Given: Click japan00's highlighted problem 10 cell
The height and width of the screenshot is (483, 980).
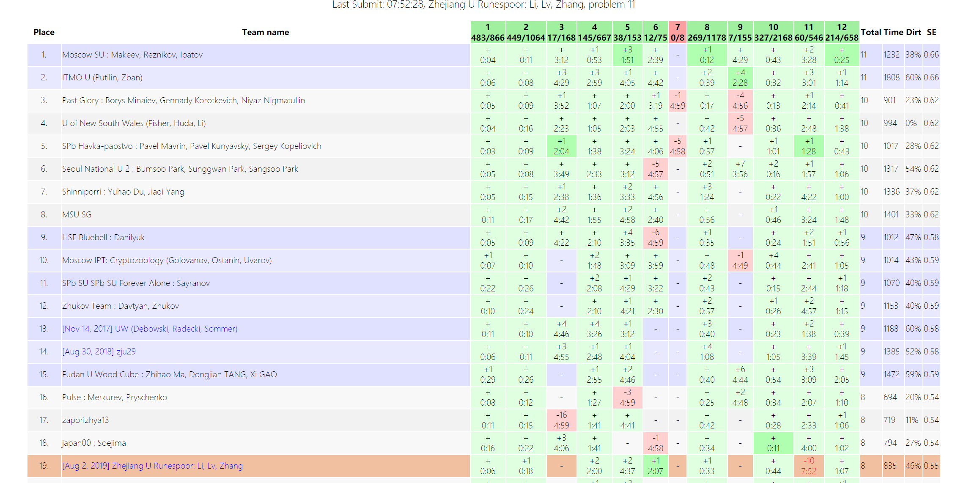Looking at the screenshot, I should [x=773, y=443].
